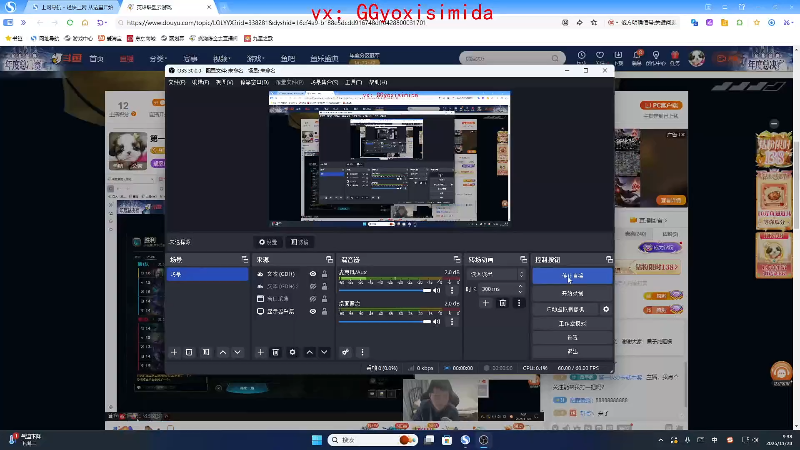Open the Douyu watch history clock icon
The height and width of the screenshot is (450, 800).
582,57
